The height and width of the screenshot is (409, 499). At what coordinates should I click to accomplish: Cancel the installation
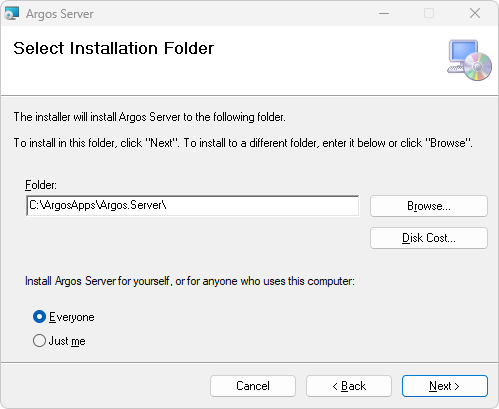tap(253, 386)
